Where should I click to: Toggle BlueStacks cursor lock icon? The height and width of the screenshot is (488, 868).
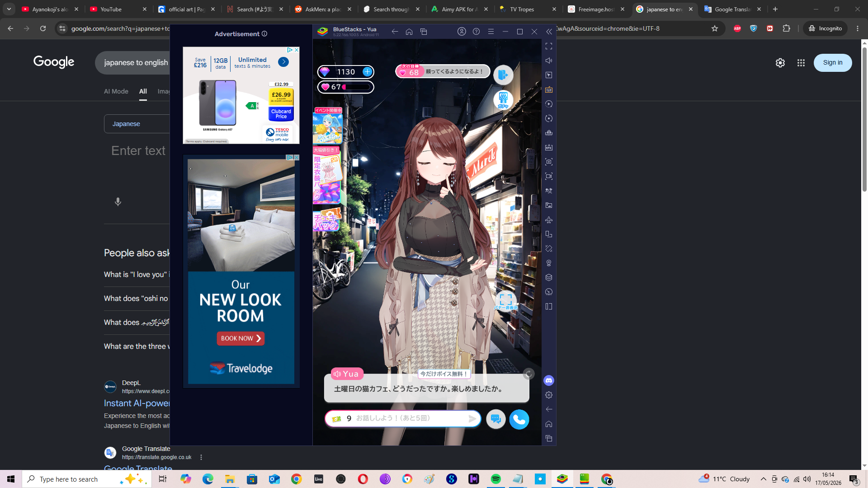point(549,75)
